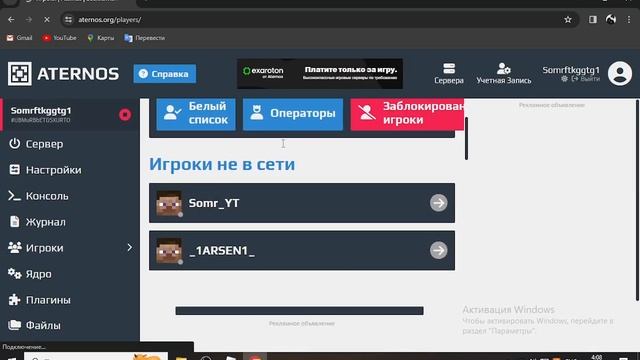Viewport: 640px width, 360px height.
Task: Open the Консоль sidebar item
Action: pyautogui.click(x=70, y=196)
